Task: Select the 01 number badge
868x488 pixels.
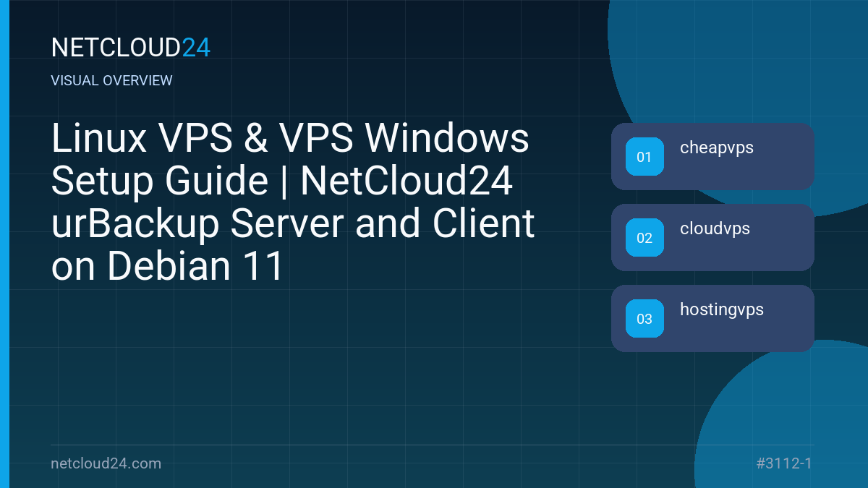Action: tap(644, 156)
